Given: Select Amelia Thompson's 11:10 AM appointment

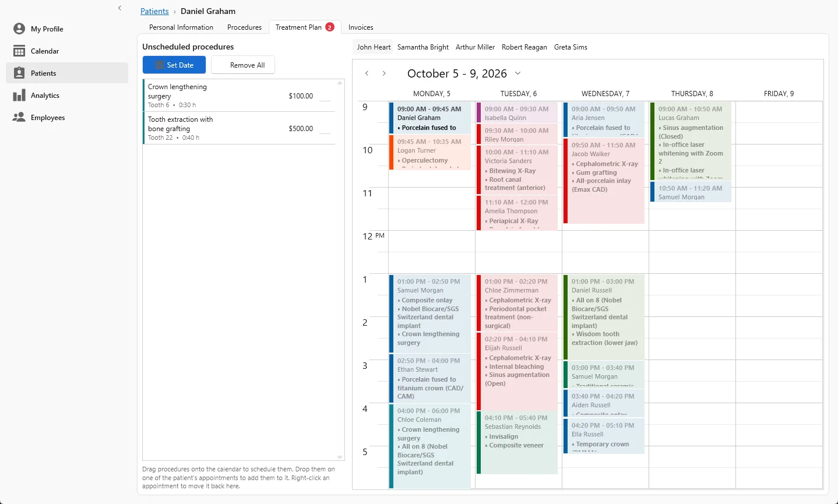Looking at the screenshot, I should (x=517, y=212).
